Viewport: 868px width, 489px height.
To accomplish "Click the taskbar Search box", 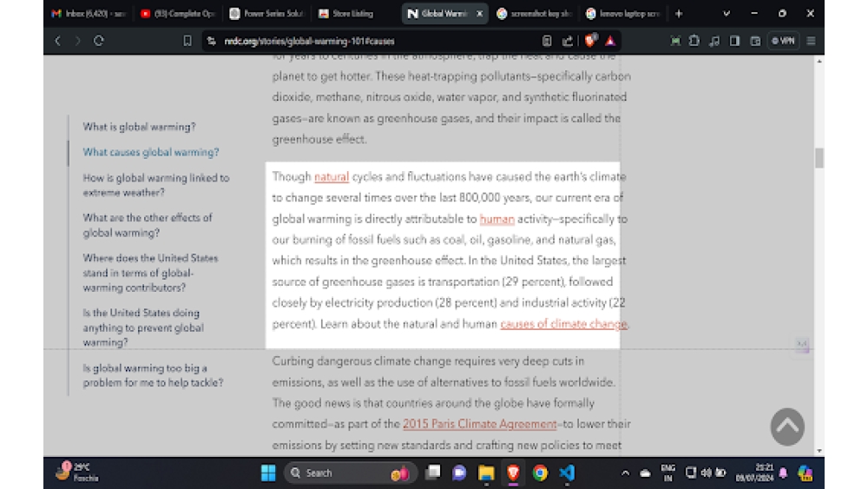I will [x=350, y=473].
